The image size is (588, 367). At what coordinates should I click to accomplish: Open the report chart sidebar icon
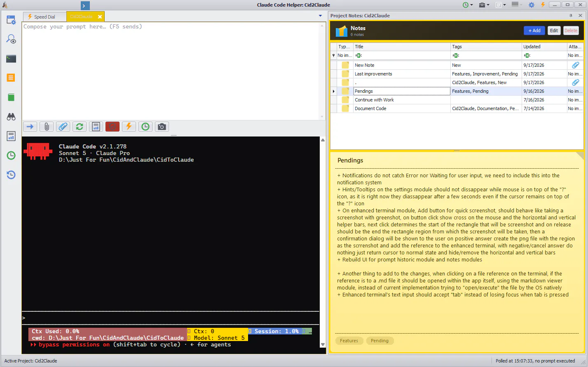click(11, 136)
